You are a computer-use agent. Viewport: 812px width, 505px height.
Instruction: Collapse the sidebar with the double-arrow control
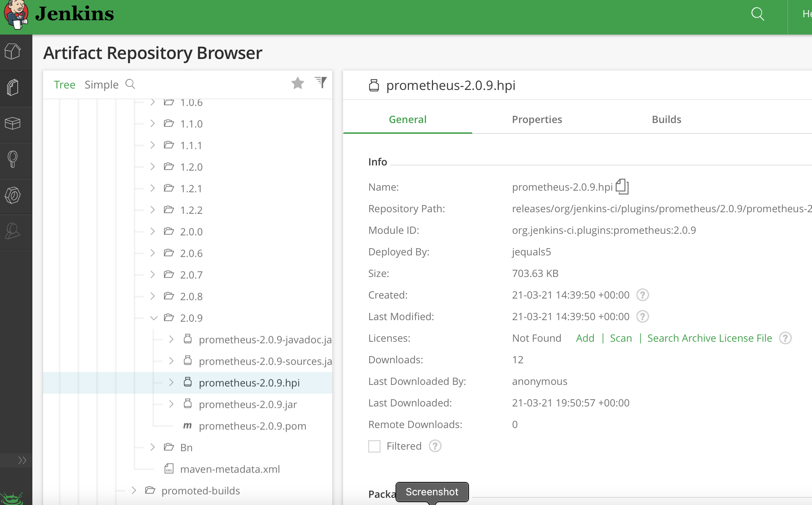pos(23,460)
